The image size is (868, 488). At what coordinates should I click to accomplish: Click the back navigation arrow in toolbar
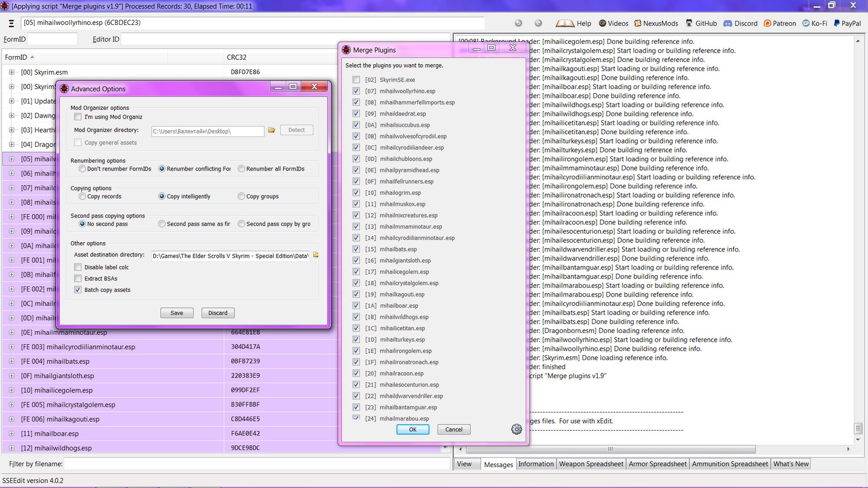click(518, 23)
